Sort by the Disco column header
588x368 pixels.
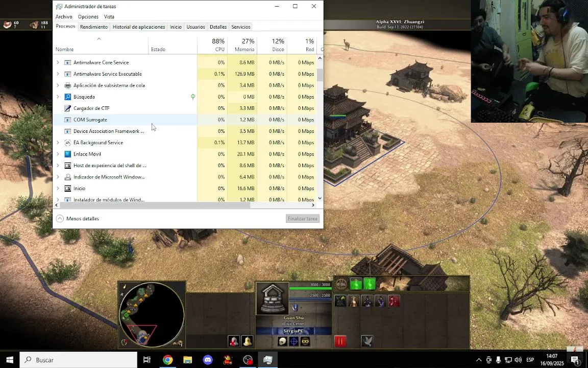272,45
